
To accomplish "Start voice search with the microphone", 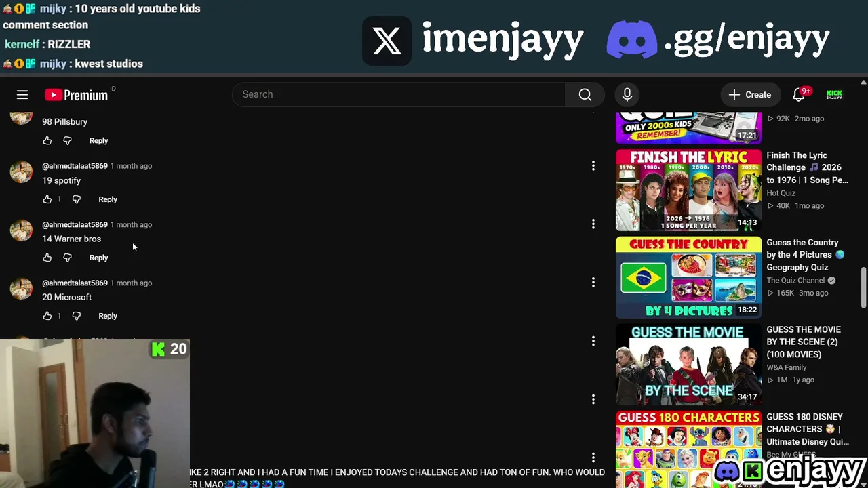I will pyautogui.click(x=627, y=95).
